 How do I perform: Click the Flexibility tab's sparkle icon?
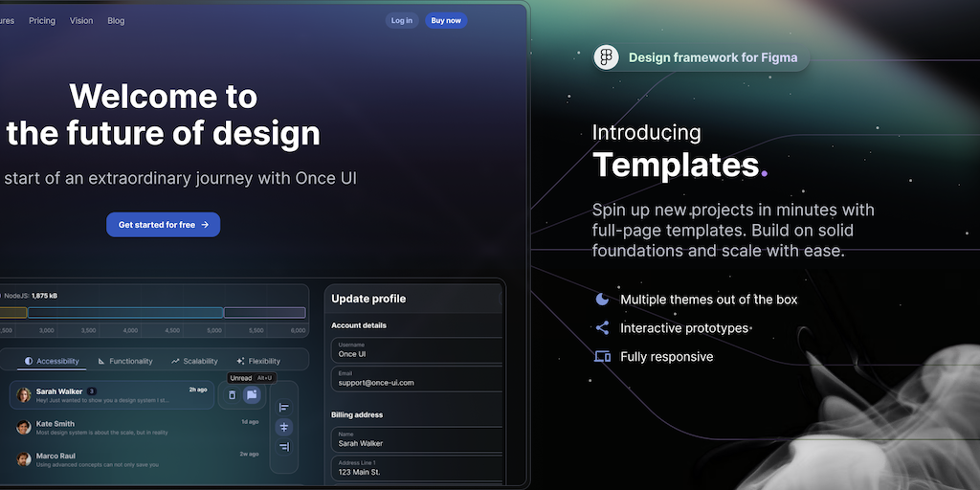[240, 361]
